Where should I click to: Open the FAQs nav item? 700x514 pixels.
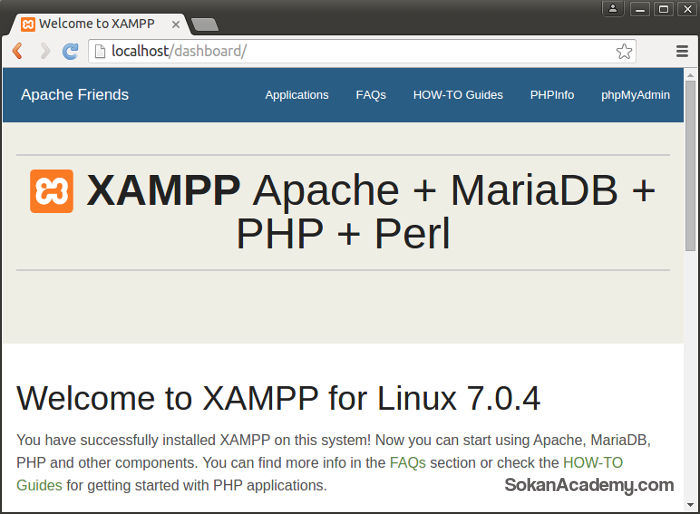click(371, 95)
